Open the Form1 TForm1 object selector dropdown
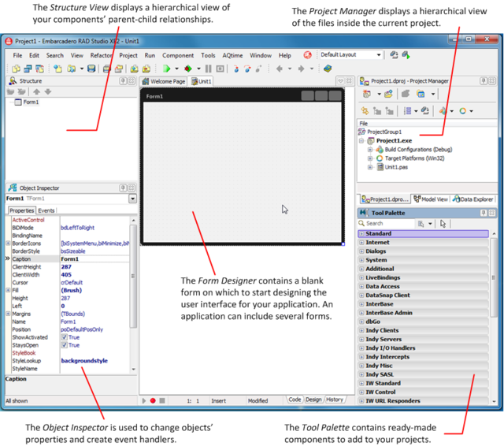 133,199
